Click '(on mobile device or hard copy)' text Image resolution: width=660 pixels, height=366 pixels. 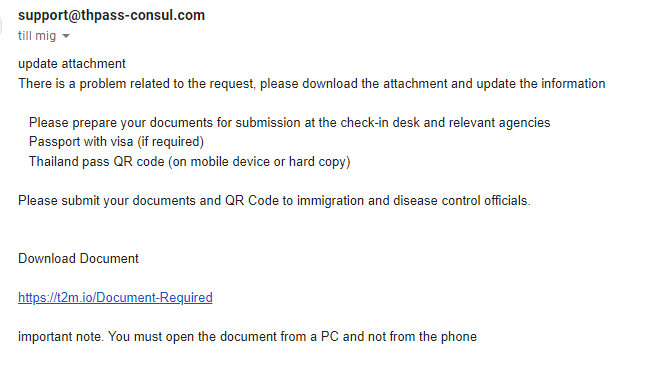(259, 162)
